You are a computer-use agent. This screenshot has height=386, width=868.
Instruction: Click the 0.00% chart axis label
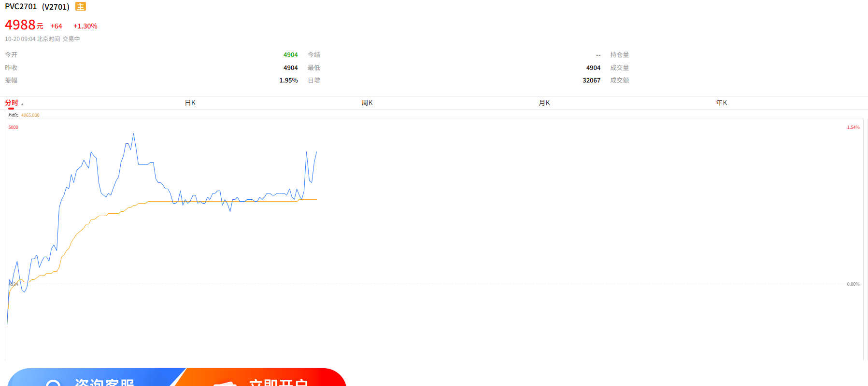[854, 284]
